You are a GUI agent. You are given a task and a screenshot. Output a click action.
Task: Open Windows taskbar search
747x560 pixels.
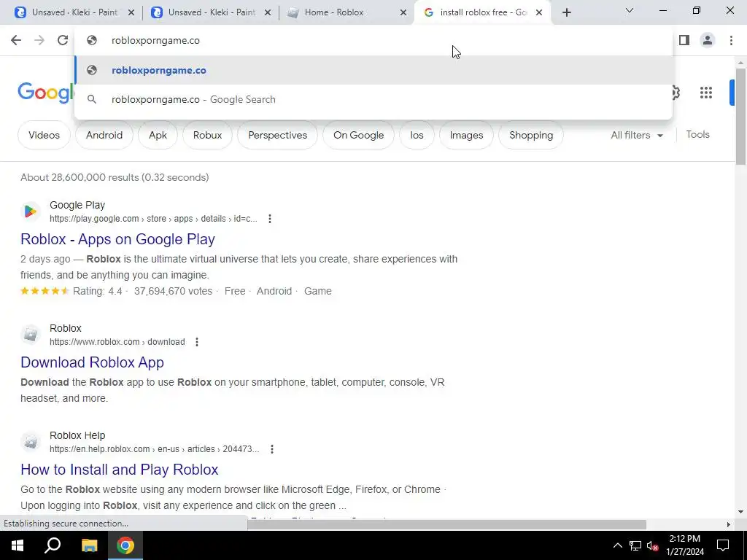pos(53,545)
